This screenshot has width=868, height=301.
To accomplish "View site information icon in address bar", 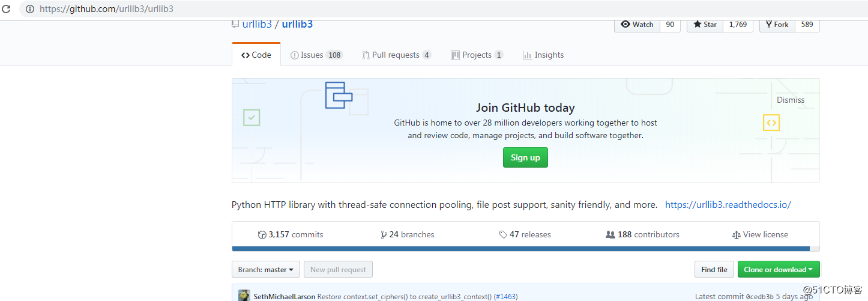I will (30, 9).
